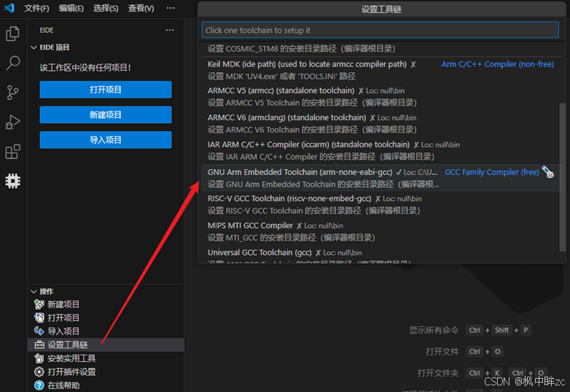This screenshot has height=392, width=570.
Task: Click the icon beside 导入项目 in 操作
Action: coord(39,331)
